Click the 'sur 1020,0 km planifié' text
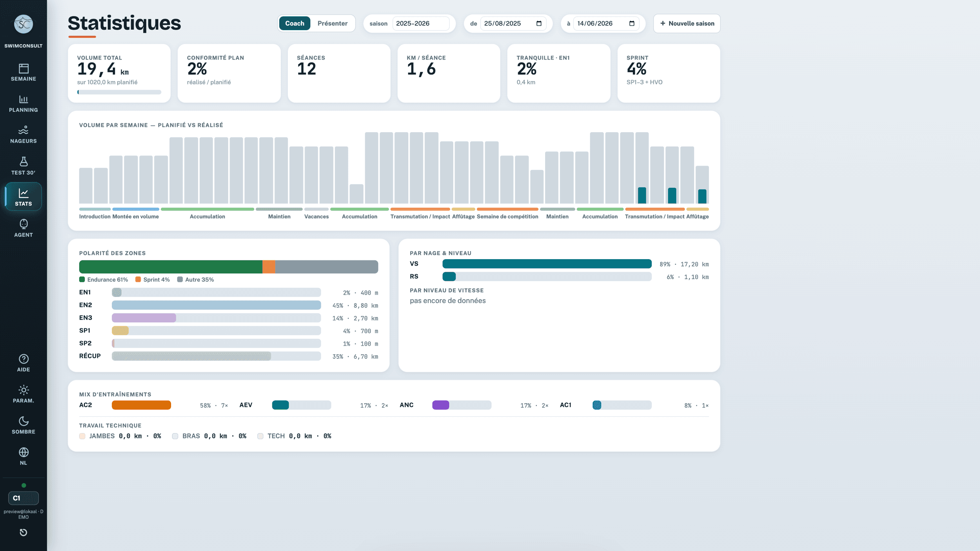This screenshot has width=980, height=551. (x=107, y=82)
